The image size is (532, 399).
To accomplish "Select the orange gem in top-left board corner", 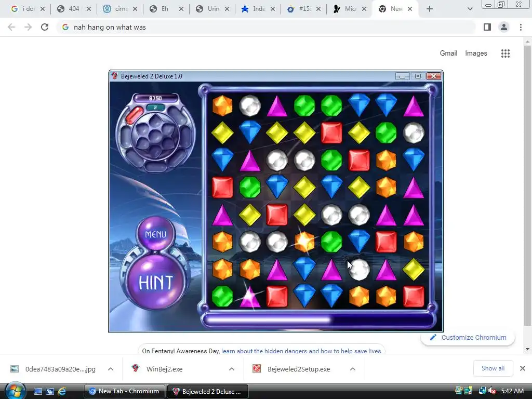I will (222, 105).
